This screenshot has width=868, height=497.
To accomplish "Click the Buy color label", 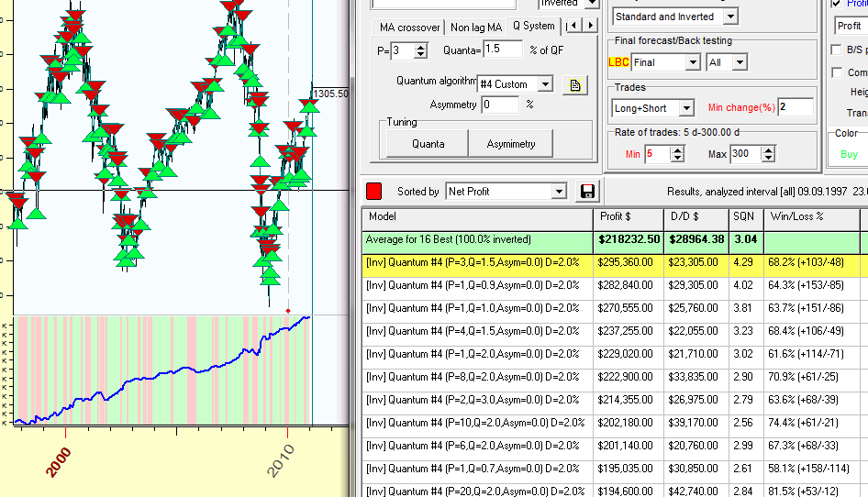I will tap(849, 155).
